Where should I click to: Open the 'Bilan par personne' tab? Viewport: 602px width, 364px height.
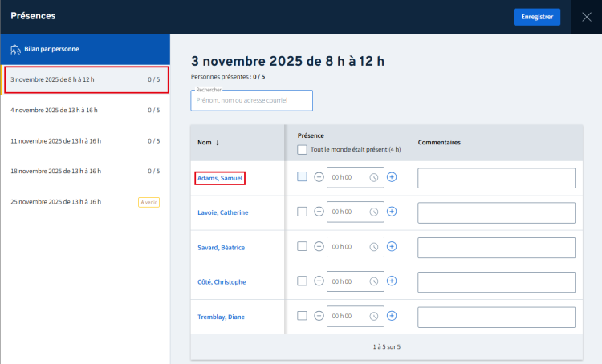point(84,48)
